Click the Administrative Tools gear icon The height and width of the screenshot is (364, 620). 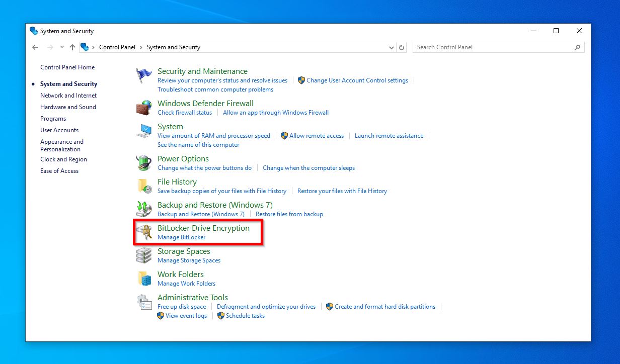144,302
